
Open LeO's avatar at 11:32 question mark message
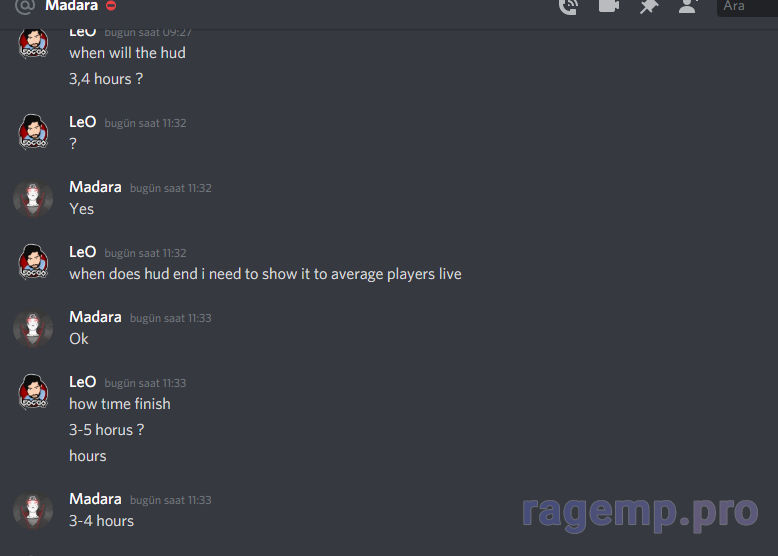point(33,132)
